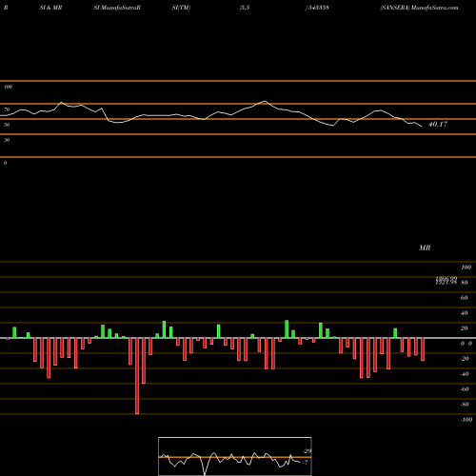The width and height of the screenshot is (476, 476).
Task: Click the 50 level label on RSI panel
Action: 7,125
